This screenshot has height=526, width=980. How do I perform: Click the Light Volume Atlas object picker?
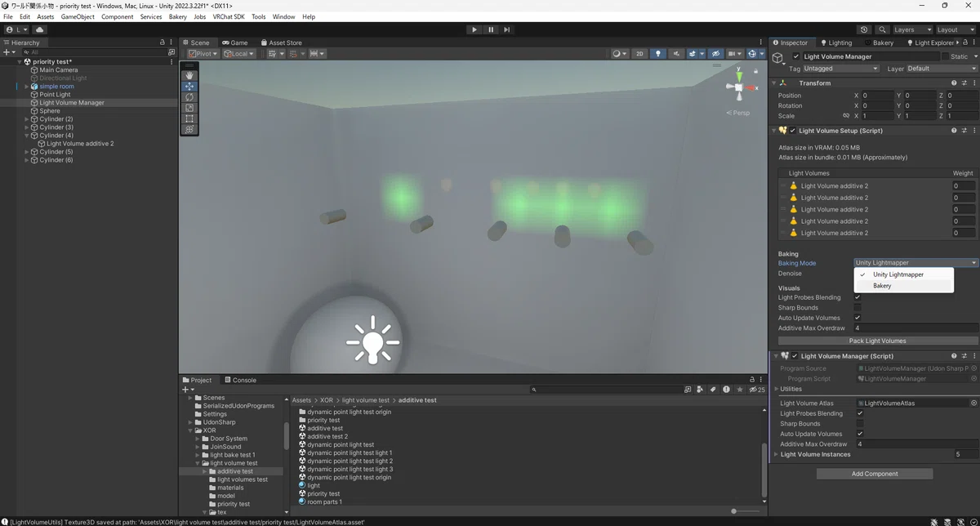click(x=973, y=403)
